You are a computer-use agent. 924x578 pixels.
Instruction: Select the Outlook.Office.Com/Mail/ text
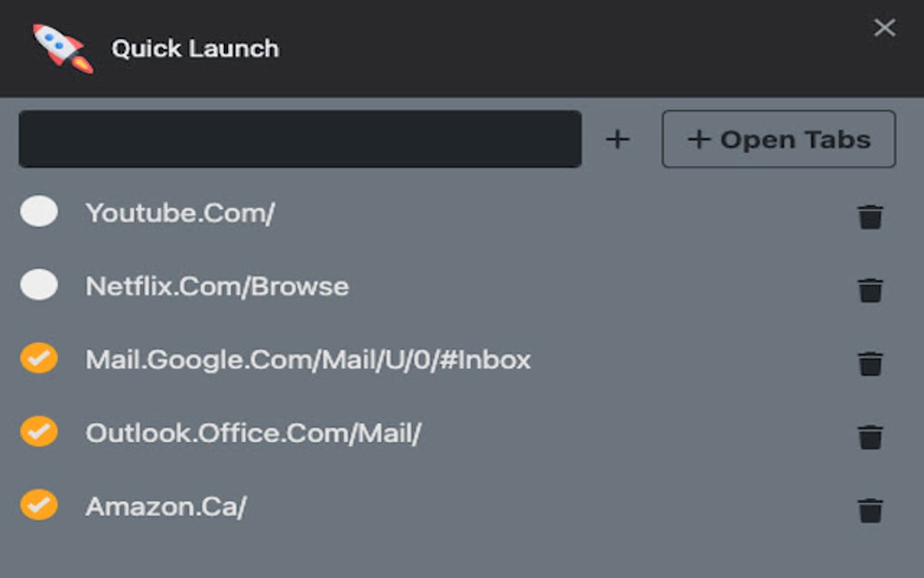pos(253,434)
